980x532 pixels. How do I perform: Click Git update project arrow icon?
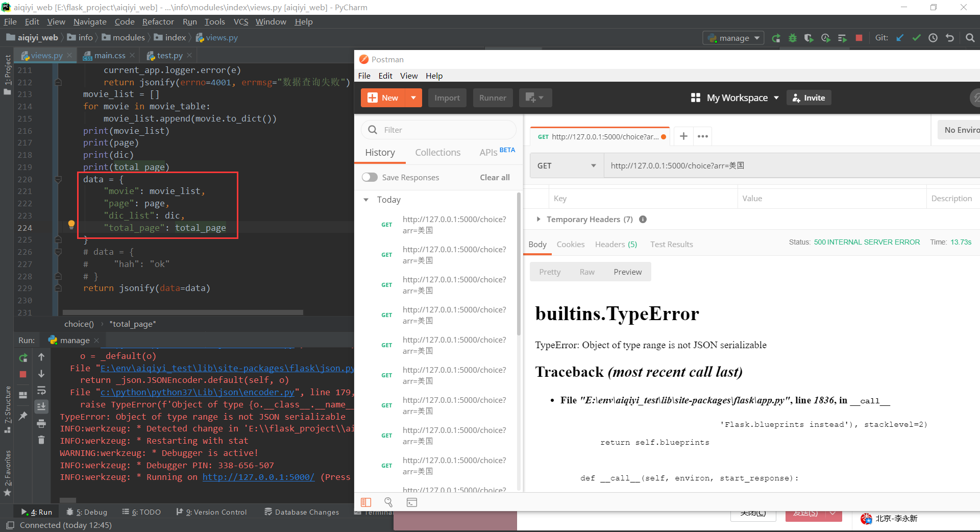900,38
